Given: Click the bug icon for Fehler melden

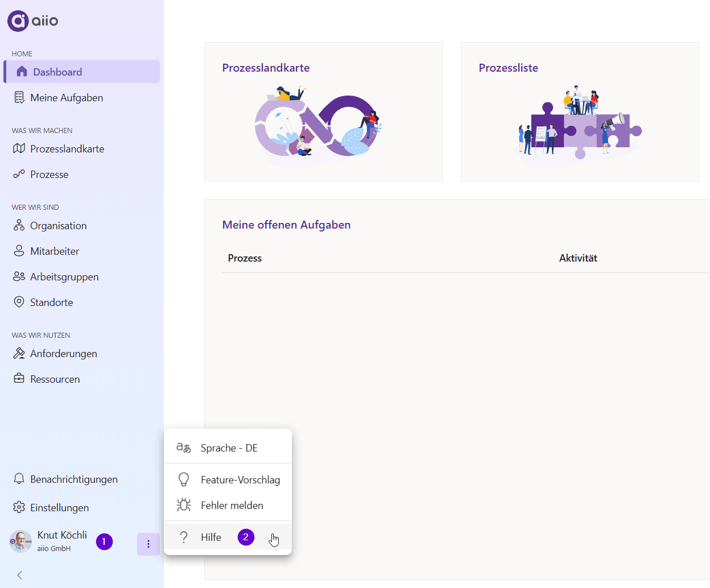Looking at the screenshot, I should coord(183,505).
